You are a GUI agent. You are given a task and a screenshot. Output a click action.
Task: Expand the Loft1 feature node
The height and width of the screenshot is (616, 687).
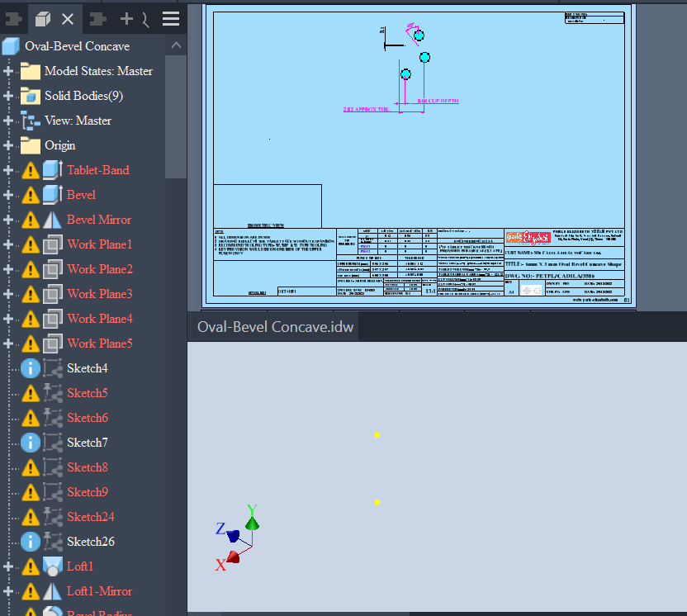click(x=8, y=566)
